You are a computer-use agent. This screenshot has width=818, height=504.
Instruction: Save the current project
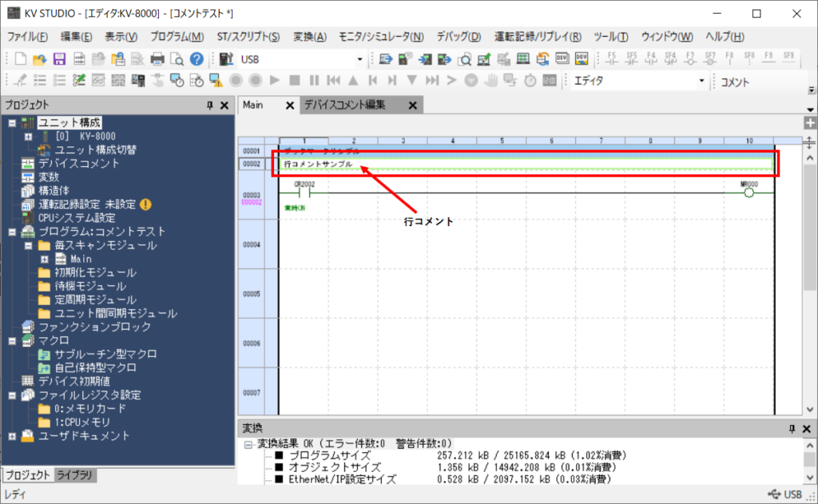pyautogui.click(x=59, y=58)
